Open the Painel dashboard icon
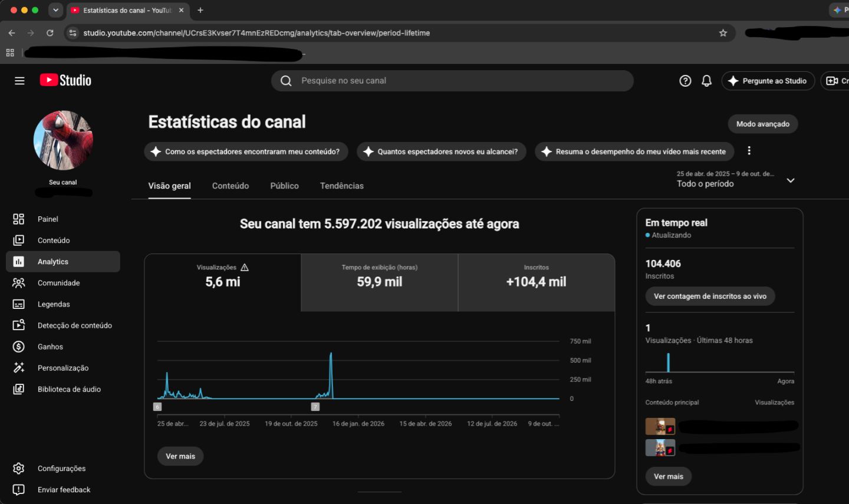 pos(19,219)
